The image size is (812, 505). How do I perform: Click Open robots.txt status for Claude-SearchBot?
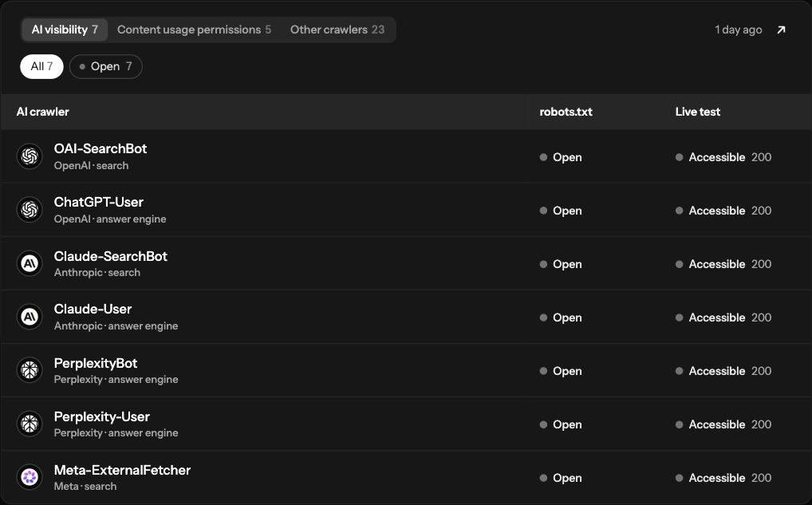point(561,264)
